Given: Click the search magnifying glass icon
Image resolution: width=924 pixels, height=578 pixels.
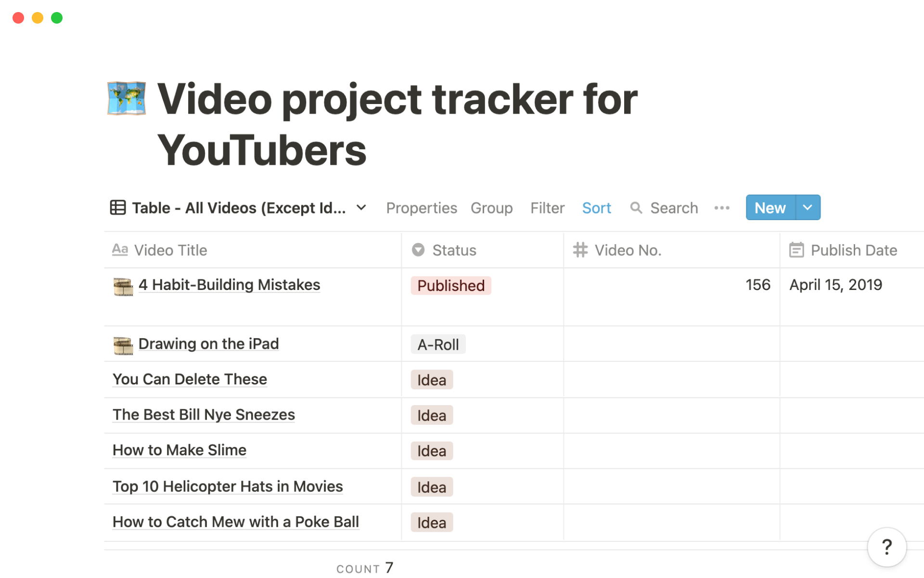Looking at the screenshot, I should coord(636,208).
